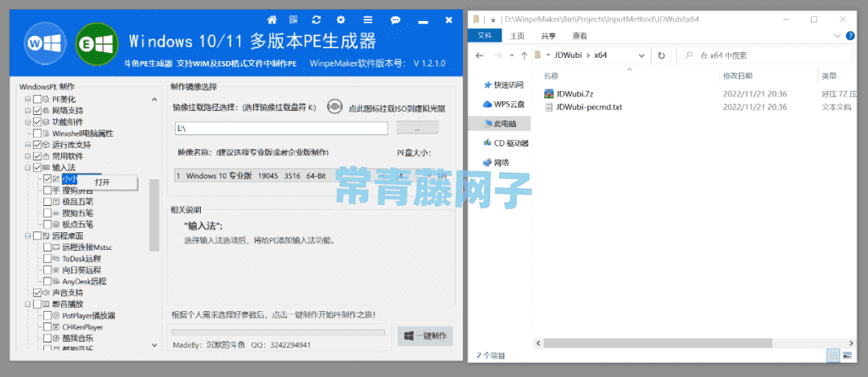Select the 搜狗五笔 tree item
The height and width of the screenshot is (377, 868).
pos(77,213)
